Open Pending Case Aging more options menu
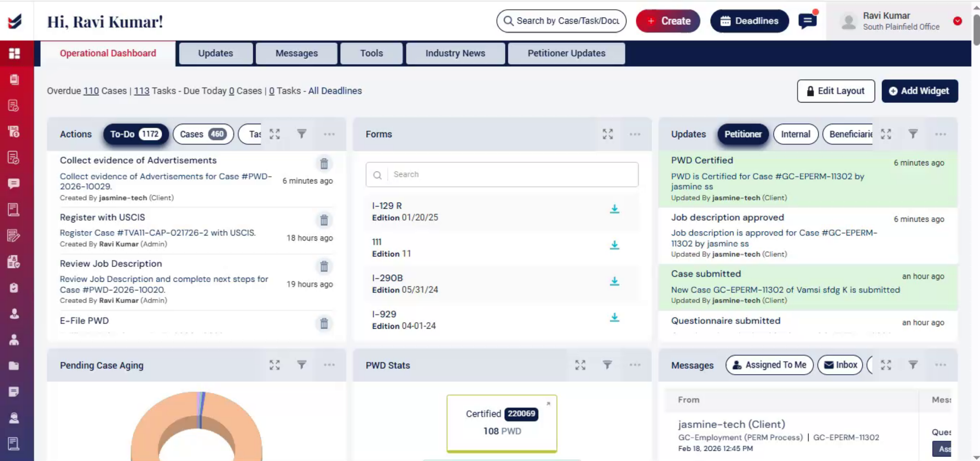Screen dimensions: 980x461 [x=329, y=365]
